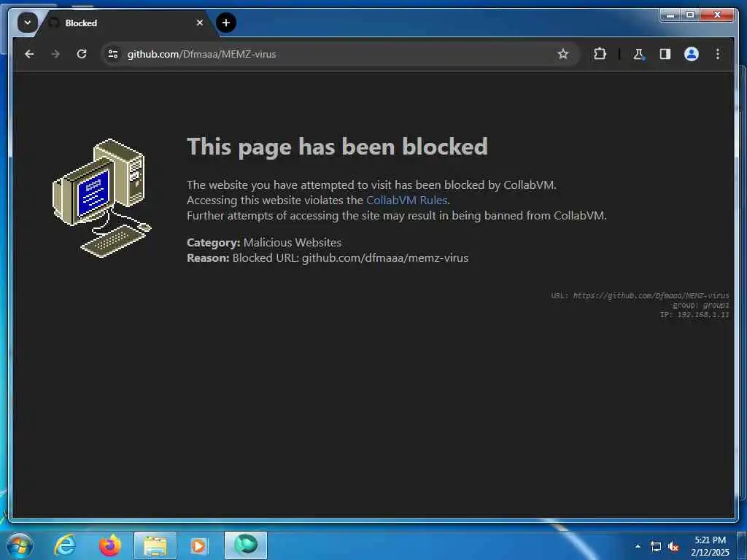The height and width of the screenshot is (560, 747).
Task: Click the 'group: group1' text
Action: [701, 306]
